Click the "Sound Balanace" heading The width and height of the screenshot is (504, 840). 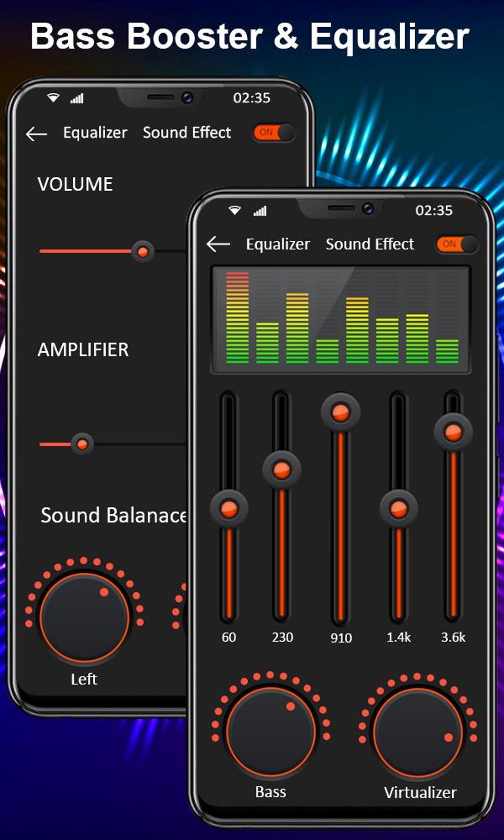(x=114, y=515)
